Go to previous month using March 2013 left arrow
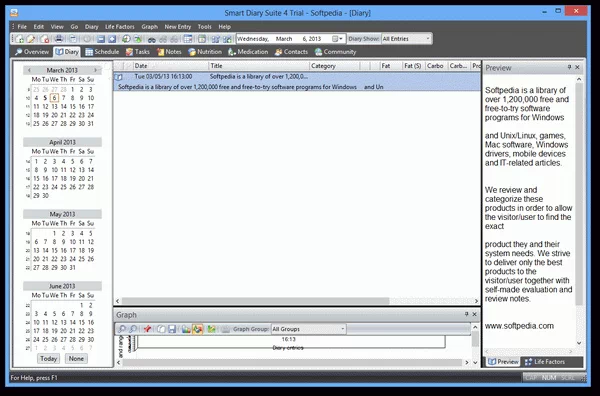Screen dimensions: 600x396 point(29,70)
